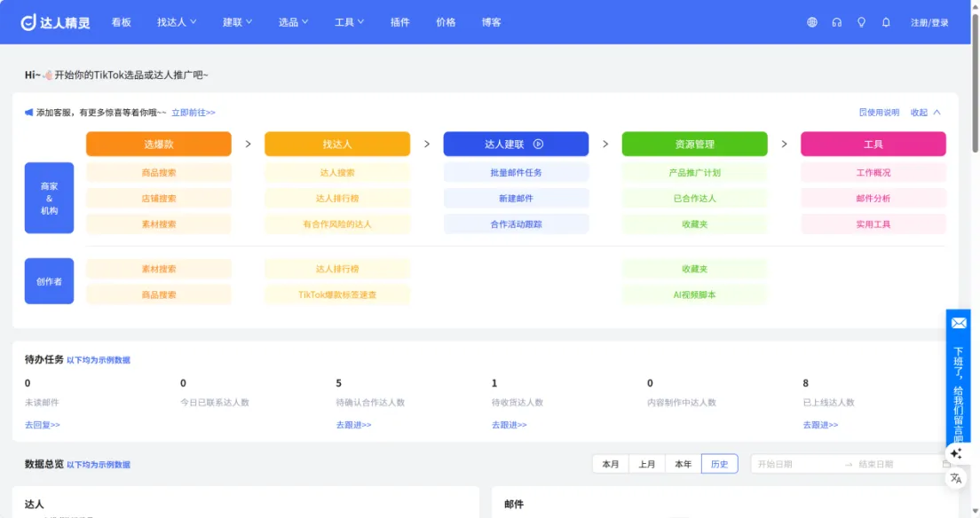This screenshot has height=518, width=980.
Task: Go to the 价格 menu item
Action: click(x=446, y=22)
